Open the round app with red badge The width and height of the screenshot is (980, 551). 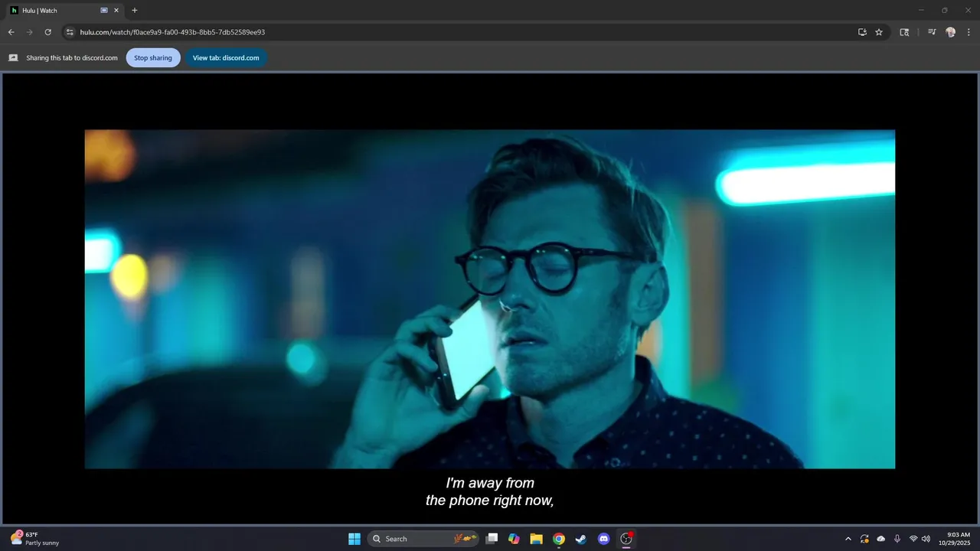(x=626, y=539)
